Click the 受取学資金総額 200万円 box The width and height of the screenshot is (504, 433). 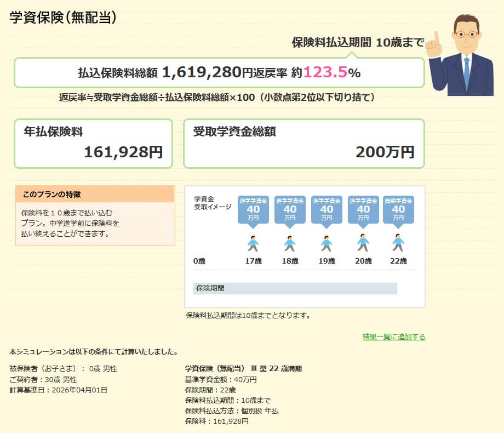(x=303, y=144)
